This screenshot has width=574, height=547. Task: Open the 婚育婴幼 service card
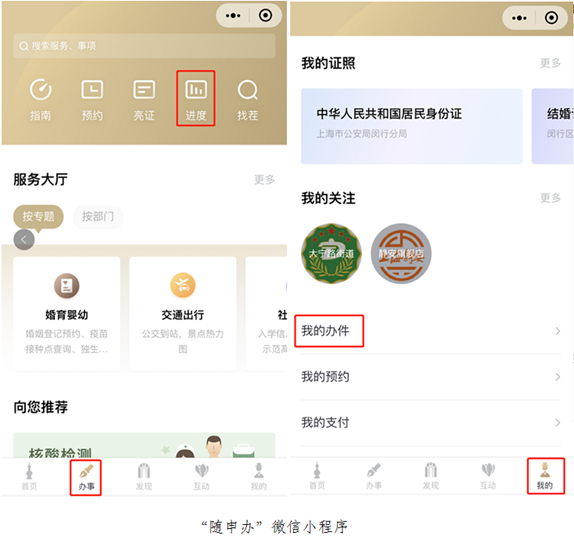point(67,314)
